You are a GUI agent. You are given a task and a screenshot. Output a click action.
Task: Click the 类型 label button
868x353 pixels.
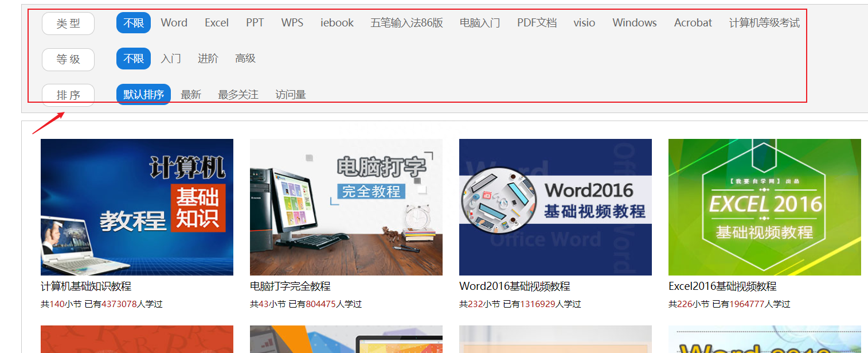point(68,24)
